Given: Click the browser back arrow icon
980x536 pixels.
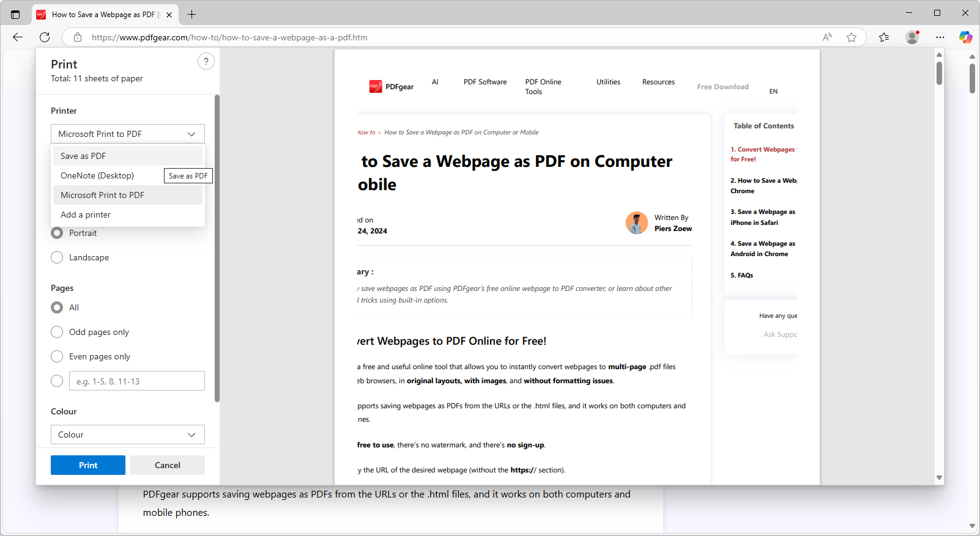Looking at the screenshot, I should tap(18, 37).
